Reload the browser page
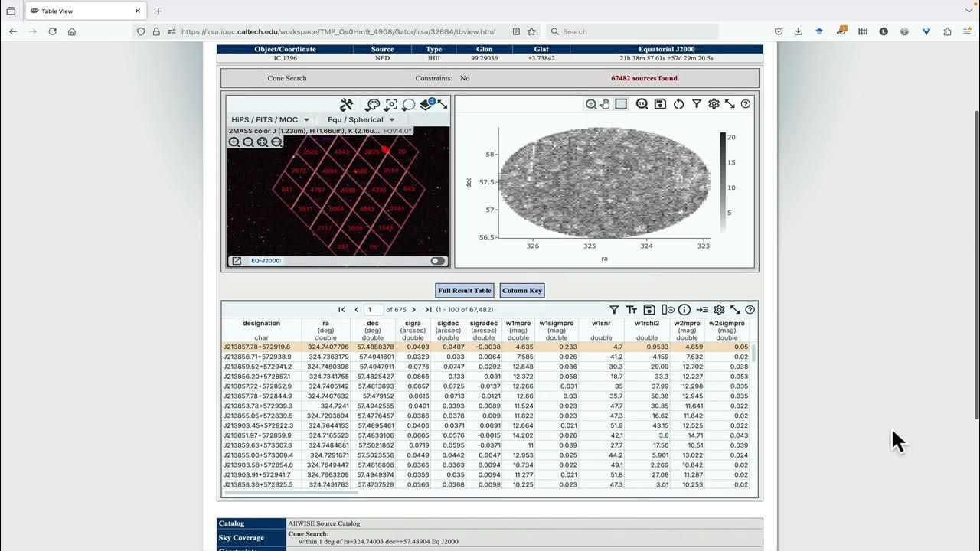The width and height of the screenshot is (980, 551). pyautogui.click(x=52, y=31)
